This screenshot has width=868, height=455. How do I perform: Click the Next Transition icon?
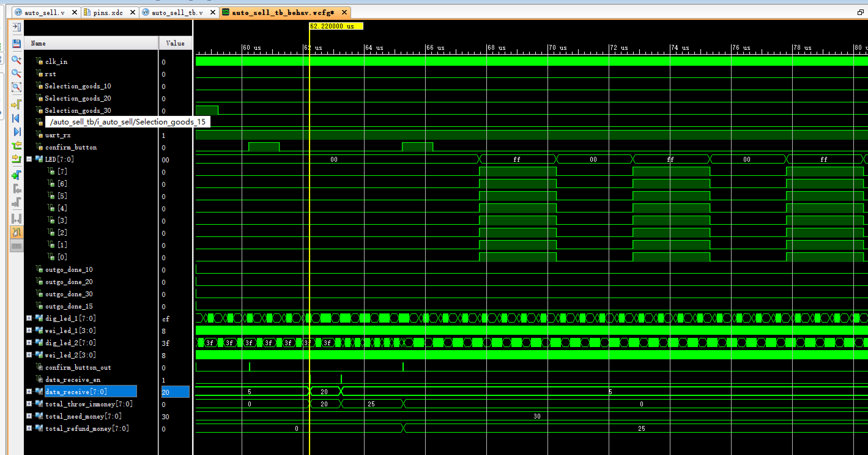[17, 158]
